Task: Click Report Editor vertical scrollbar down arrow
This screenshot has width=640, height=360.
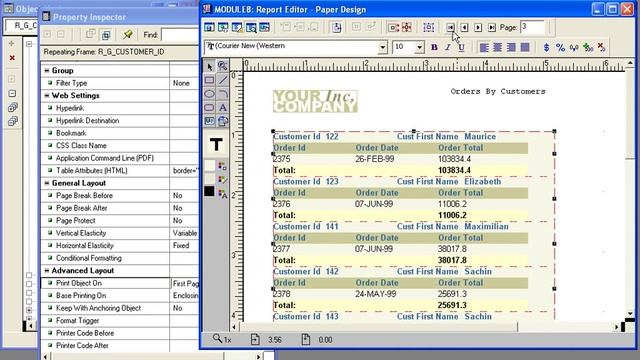Action: [x=631, y=313]
